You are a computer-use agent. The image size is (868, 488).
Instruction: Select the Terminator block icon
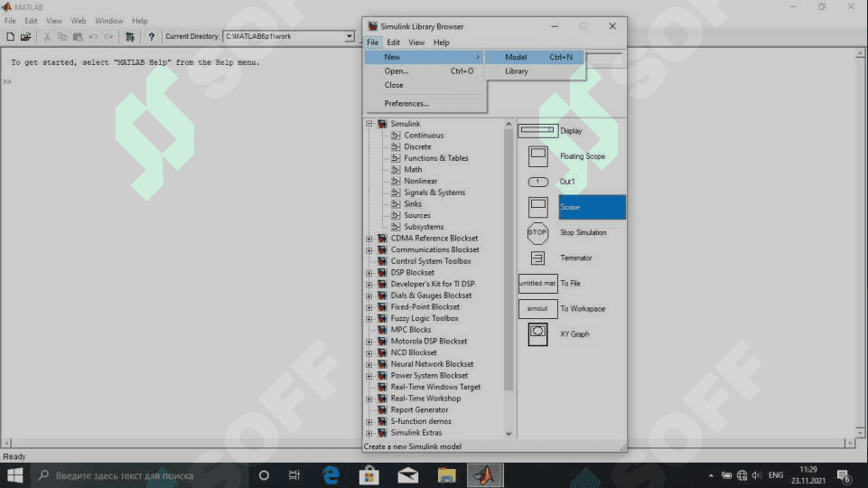click(x=537, y=258)
